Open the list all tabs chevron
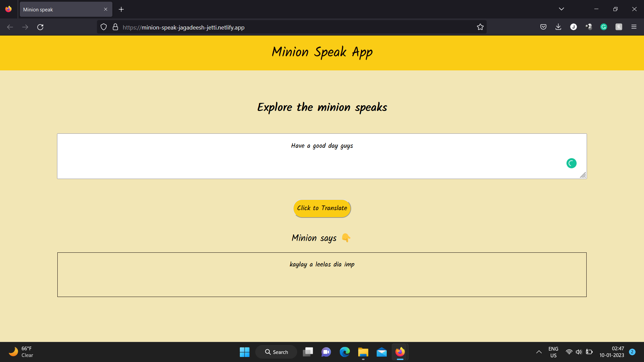Screen dimensions: 644x362 tap(562, 9)
